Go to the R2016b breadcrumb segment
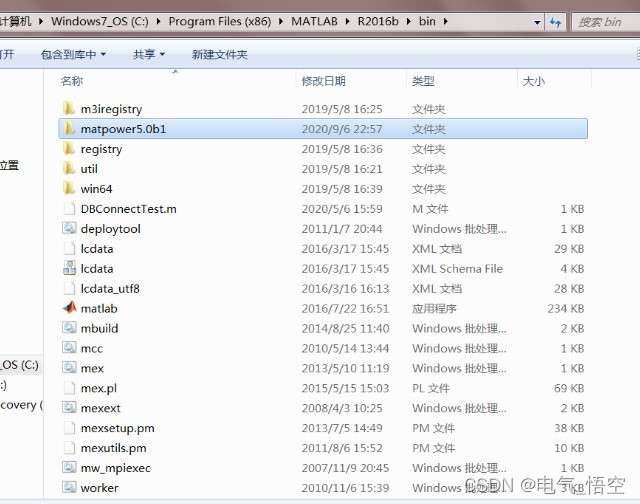Viewport: 640px width, 504px height. [378, 21]
